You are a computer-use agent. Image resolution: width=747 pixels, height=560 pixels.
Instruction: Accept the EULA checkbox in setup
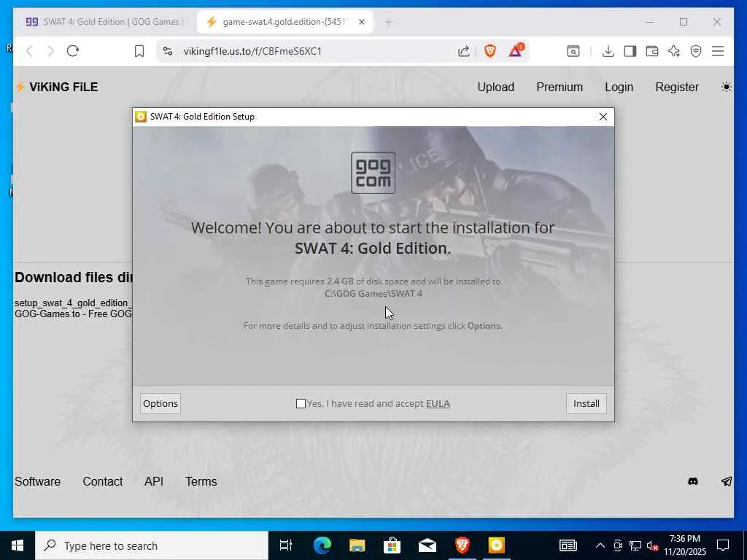(x=301, y=403)
